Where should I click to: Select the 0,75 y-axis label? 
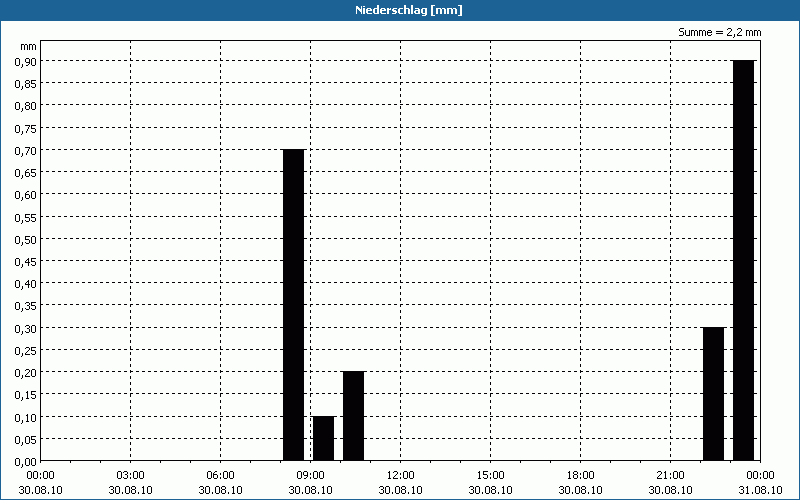pos(26,128)
